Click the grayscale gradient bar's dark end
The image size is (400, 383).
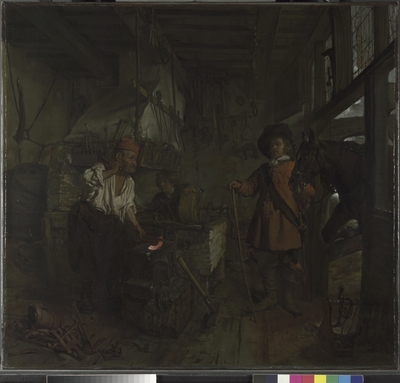tap(53, 378)
